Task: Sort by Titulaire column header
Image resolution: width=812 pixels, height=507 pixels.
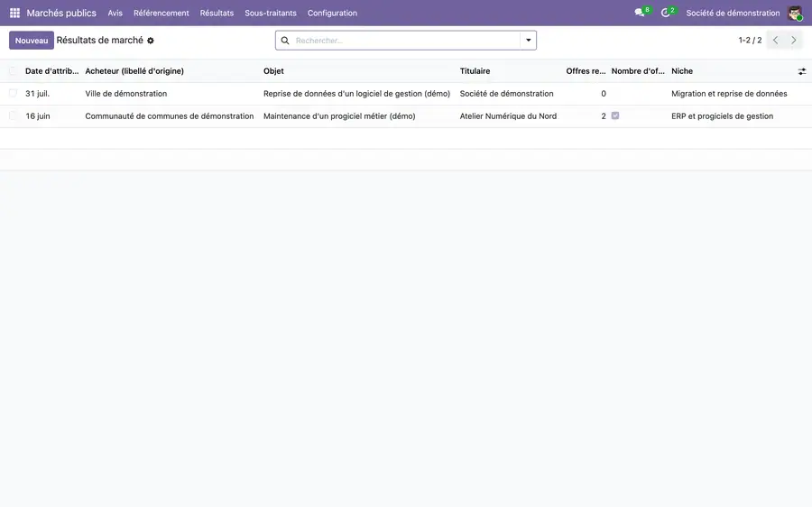Action: click(475, 71)
